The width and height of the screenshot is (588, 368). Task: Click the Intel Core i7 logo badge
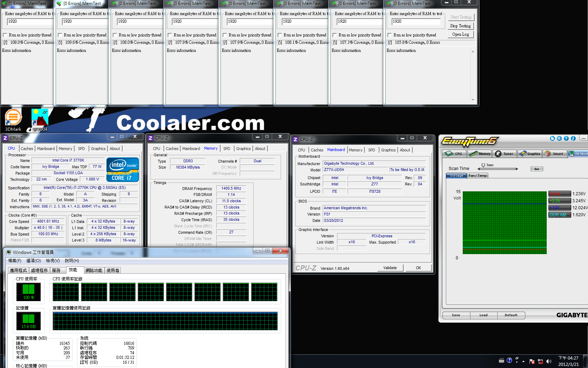coord(123,170)
